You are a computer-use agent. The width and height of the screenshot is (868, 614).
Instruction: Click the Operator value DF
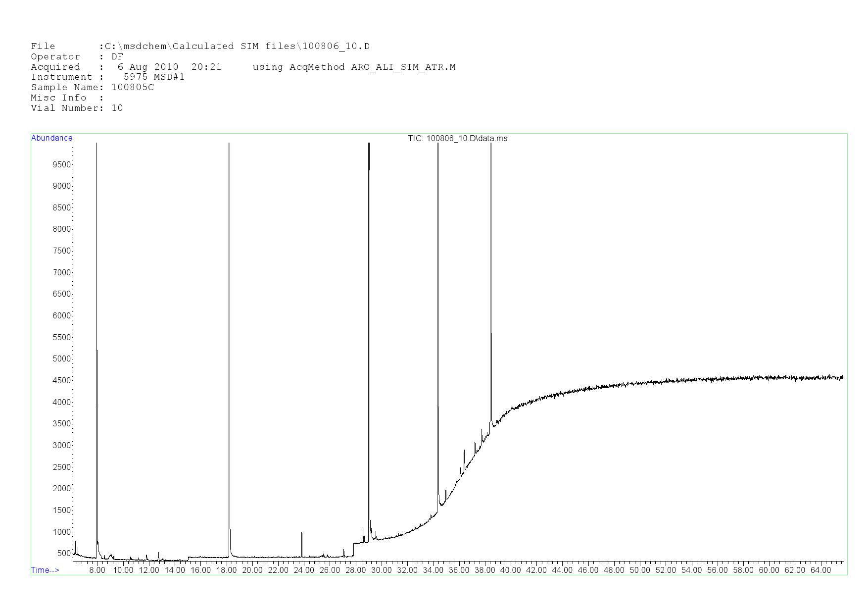[117, 57]
